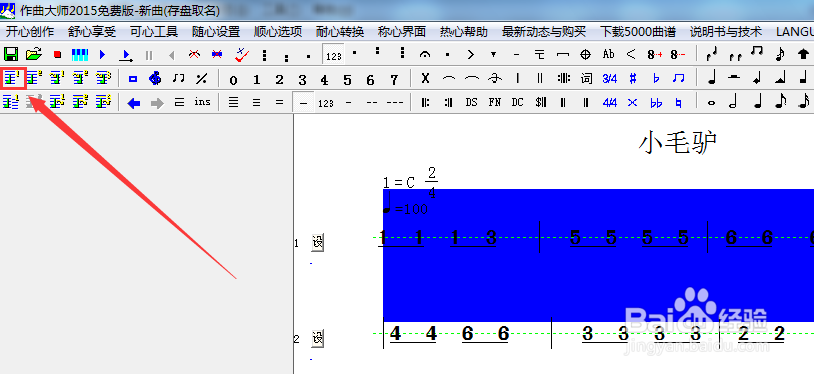This screenshot has height=374, width=814.
Task: Click the blue beamed-notes icon
Action: (678, 78)
